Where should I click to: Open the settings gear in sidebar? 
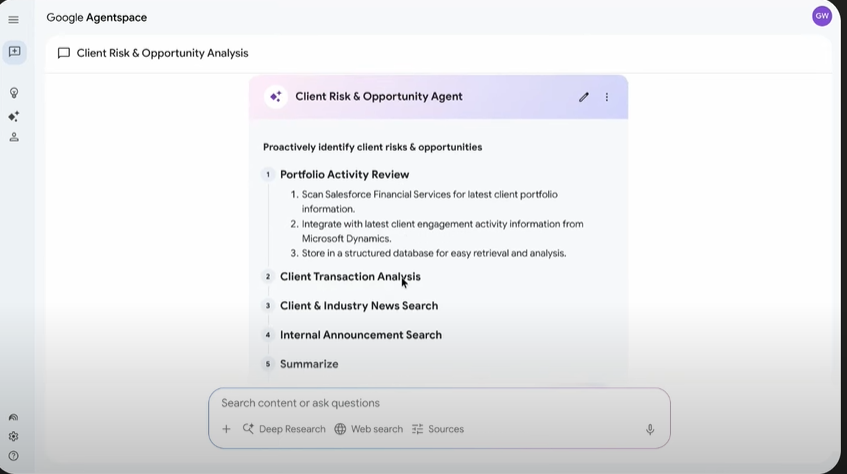click(14, 436)
